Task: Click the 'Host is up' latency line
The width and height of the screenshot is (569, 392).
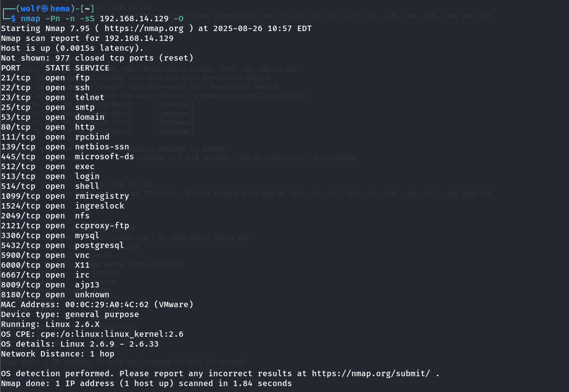Action: (73, 48)
